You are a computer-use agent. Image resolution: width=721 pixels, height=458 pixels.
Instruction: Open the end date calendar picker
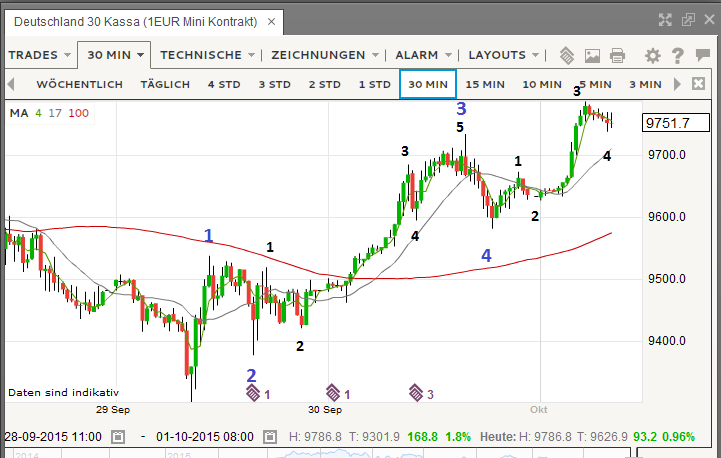tap(269, 437)
